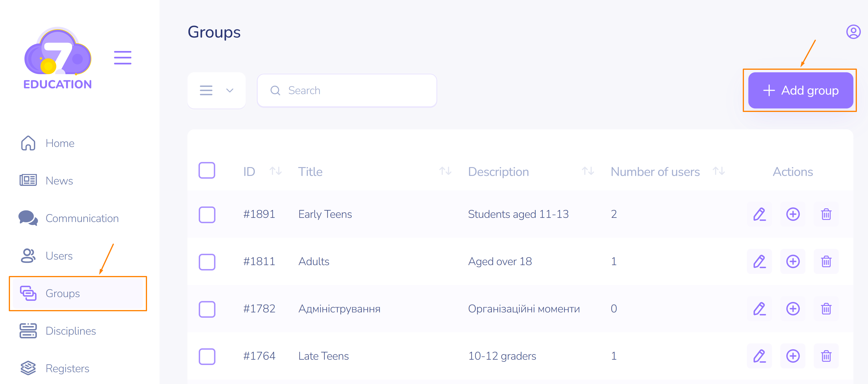Image resolution: width=868 pixels, height=384 pixels.
Task: Open the user profile icon
Action: 853,32
